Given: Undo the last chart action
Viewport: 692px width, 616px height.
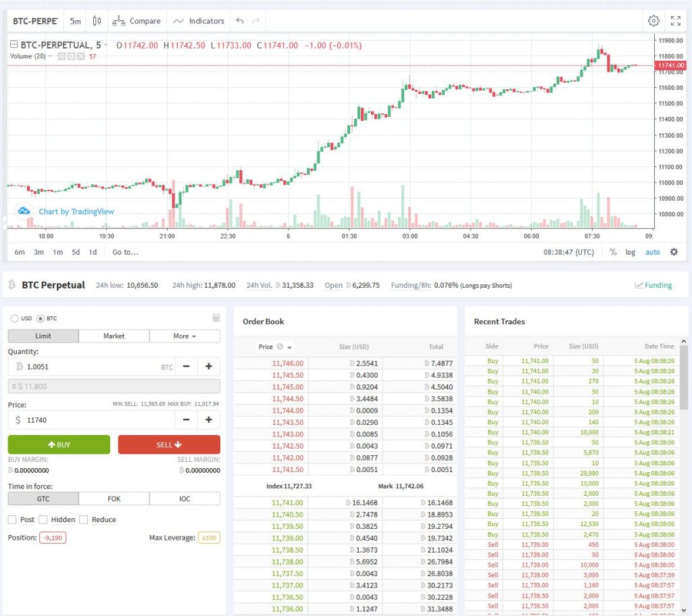Looking at the screenshot, I should coord(240,21).
